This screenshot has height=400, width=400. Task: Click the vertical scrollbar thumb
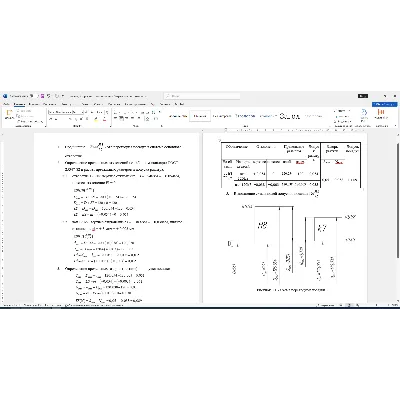[x=398, y=200]
